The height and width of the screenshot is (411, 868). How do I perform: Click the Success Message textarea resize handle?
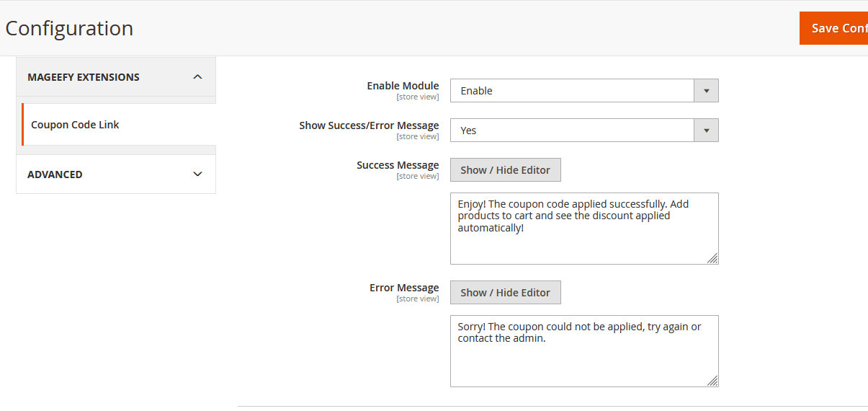712,258
